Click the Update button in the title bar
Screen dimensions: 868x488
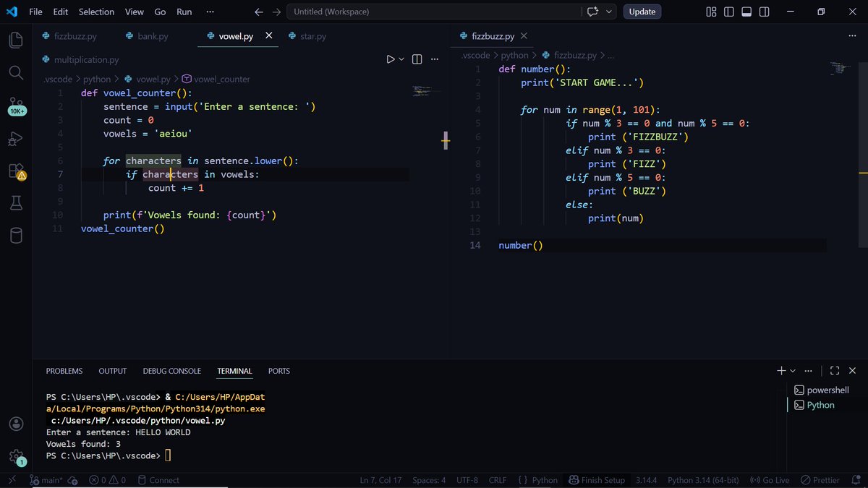click(x=642, y=12)
